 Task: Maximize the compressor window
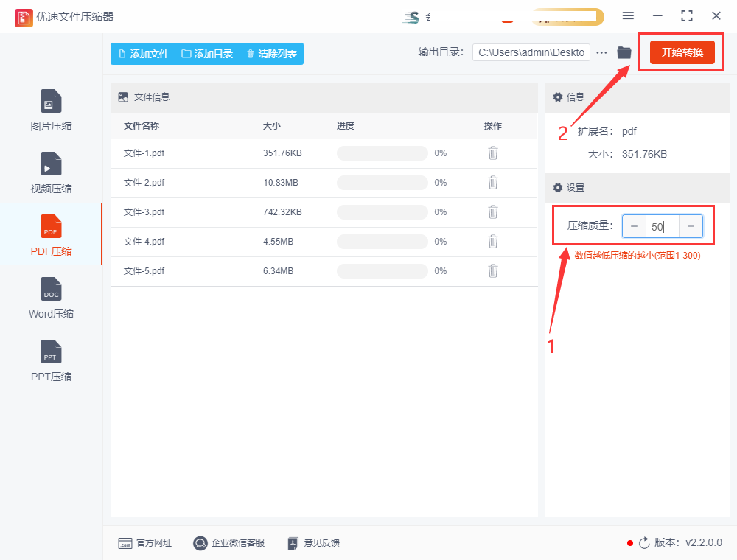pyautogui.click(x=687, y=16)
